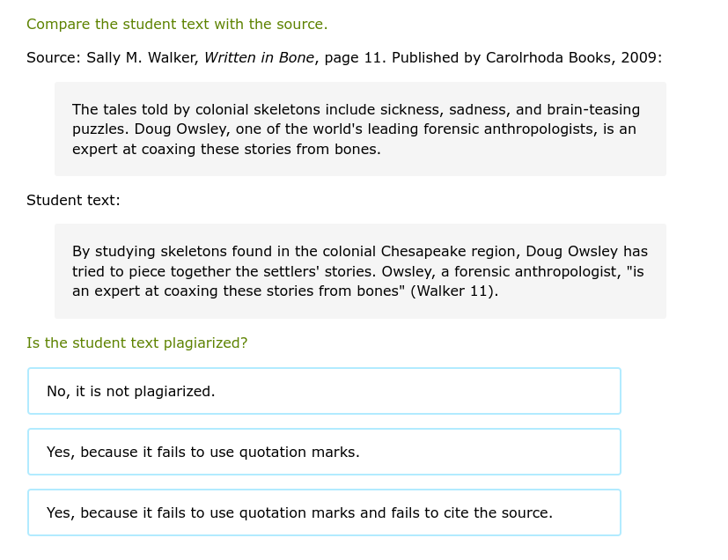
Task: Click the green prompt "Compare the student text with the source."
Action: click(x=177, y=24)
